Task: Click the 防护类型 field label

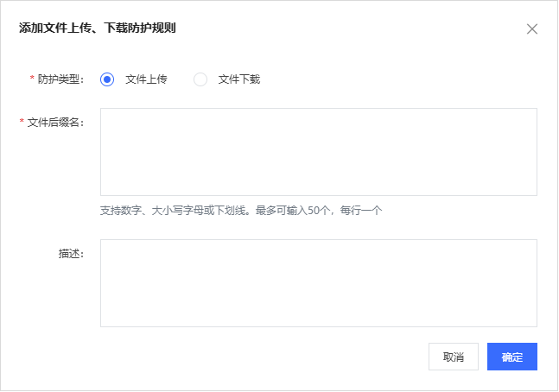Action: point(60,79)
